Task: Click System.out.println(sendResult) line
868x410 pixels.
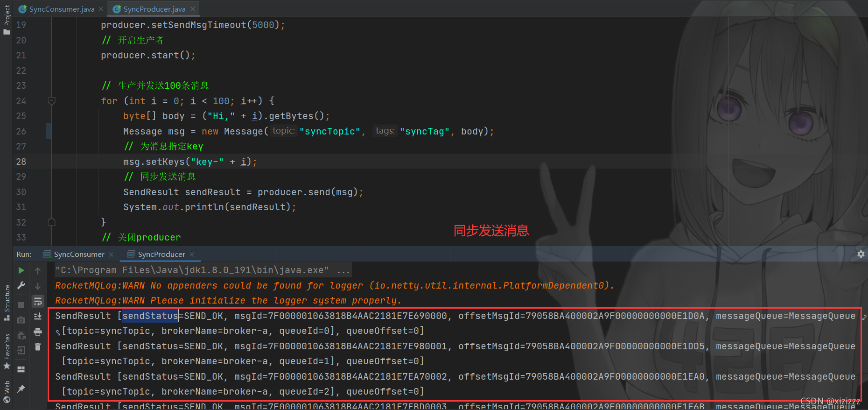Action: click(210, 207)
